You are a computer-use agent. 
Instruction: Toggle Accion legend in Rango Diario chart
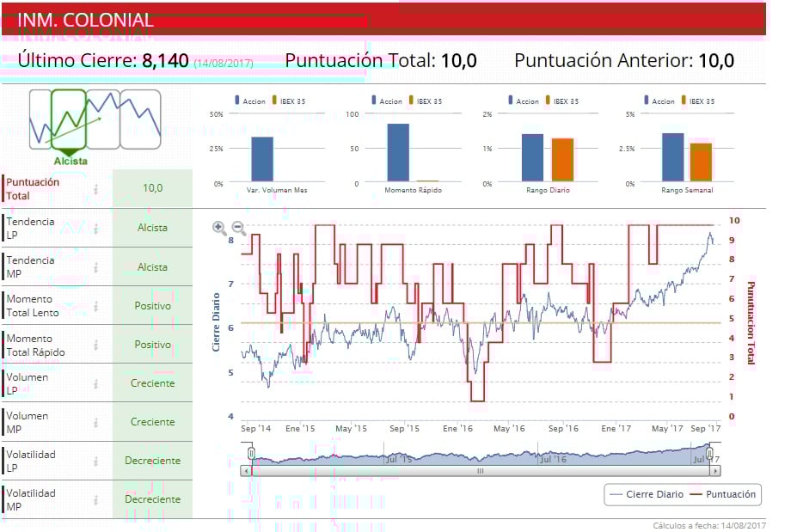click(524, 101)
